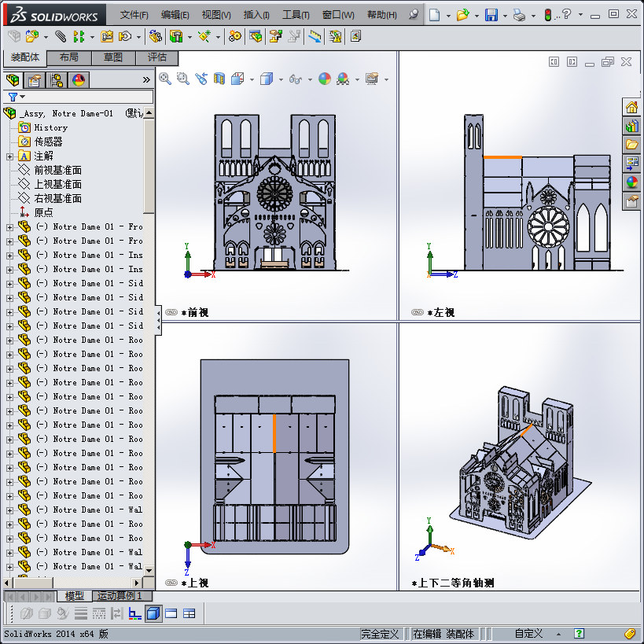Click the home icon in right task pane
644x644 pixels.
pos(631,108)
